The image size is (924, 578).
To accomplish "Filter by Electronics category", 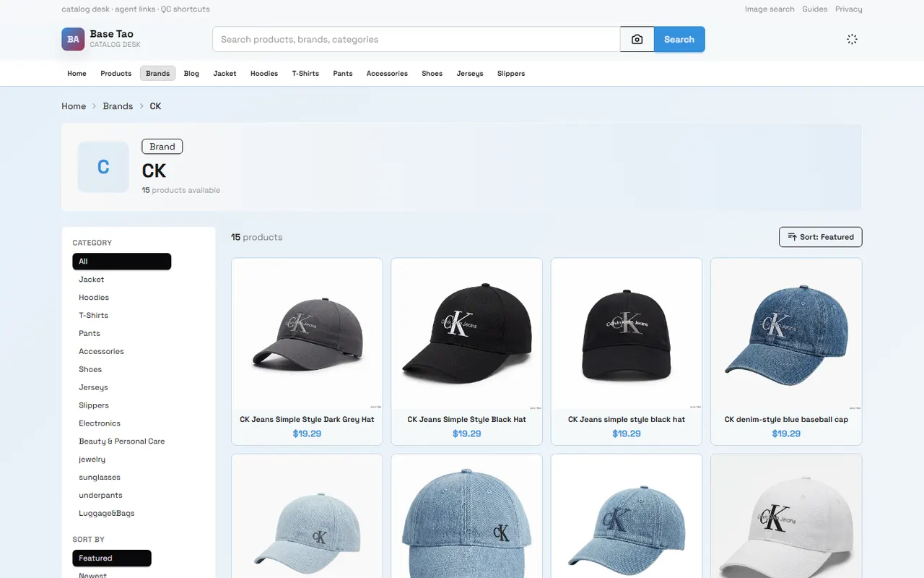I will [100, 423].
